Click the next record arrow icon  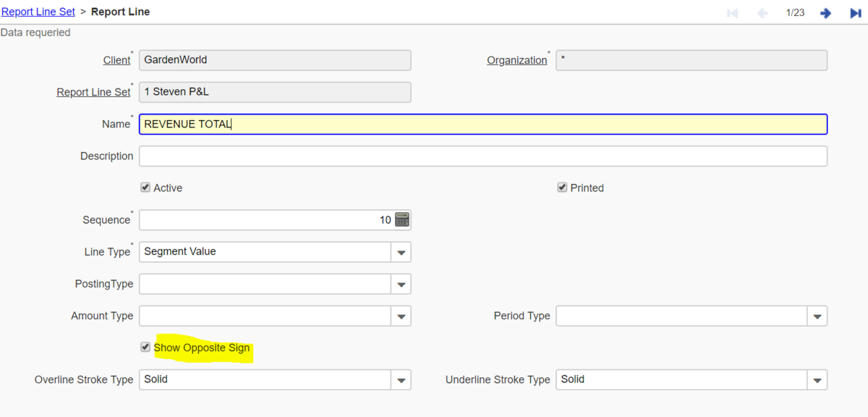pos(825,13)
